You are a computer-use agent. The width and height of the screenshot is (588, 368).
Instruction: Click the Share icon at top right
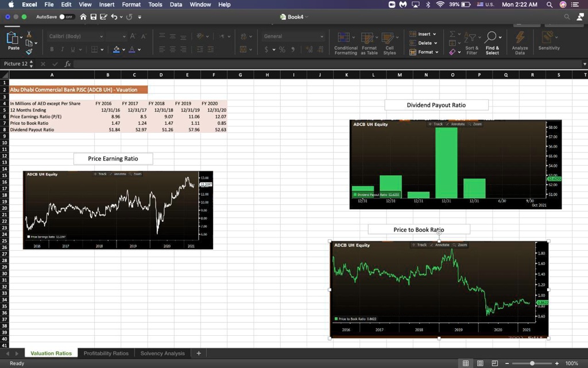pos(580,17)
